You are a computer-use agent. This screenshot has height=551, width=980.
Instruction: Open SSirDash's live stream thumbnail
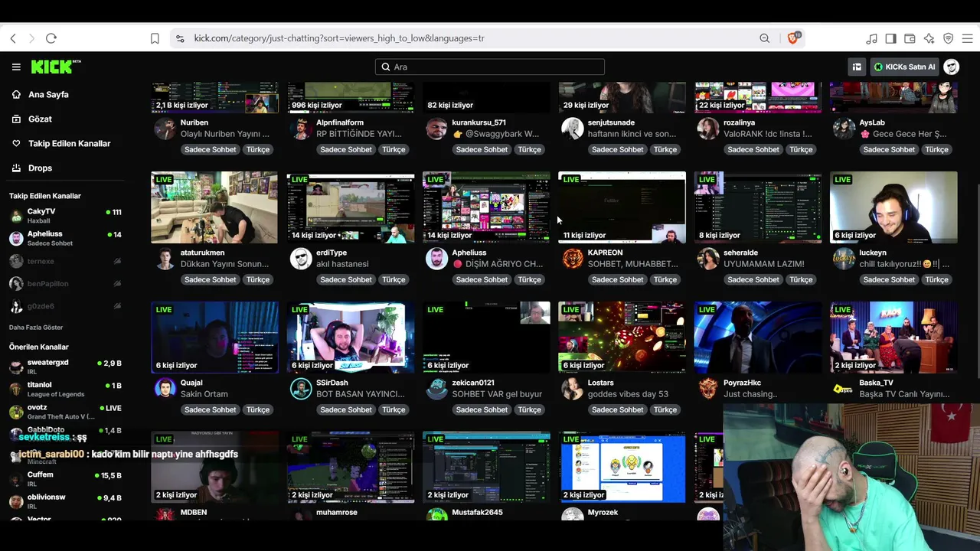point(351,337)
